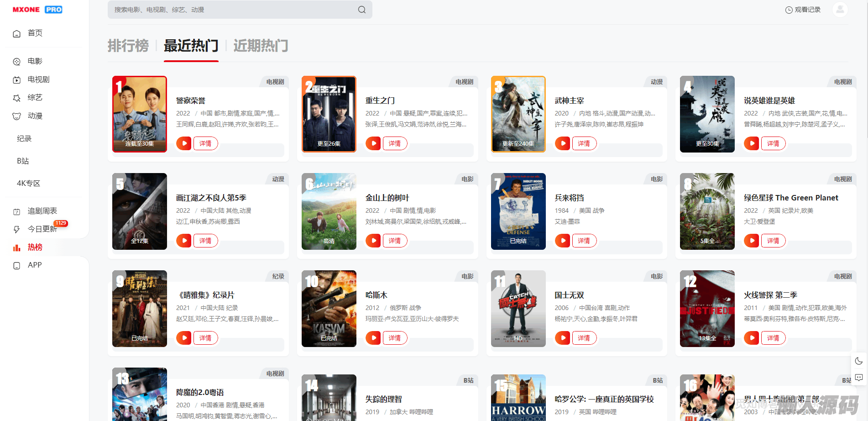Click the 电视剧 tag on 警察荣誉 card
This screenshot has width=868, height=421.
click(x=275, y=82)
